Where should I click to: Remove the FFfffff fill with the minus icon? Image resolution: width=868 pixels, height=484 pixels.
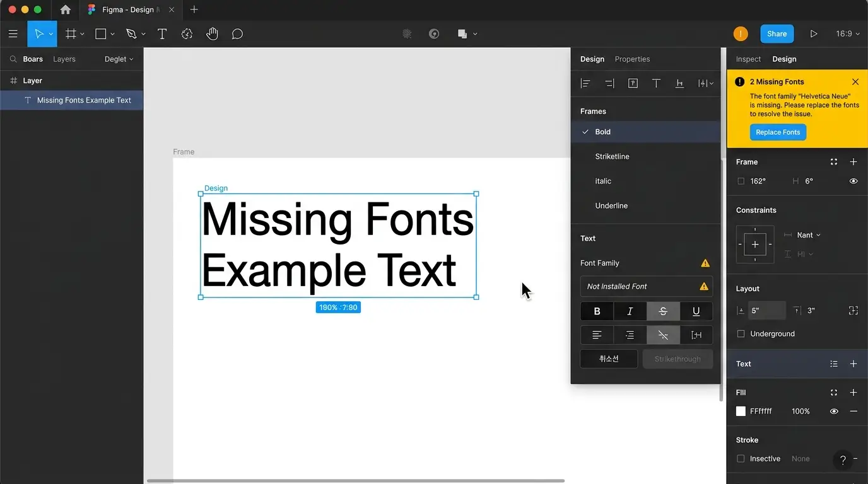(x=853, y=411)
